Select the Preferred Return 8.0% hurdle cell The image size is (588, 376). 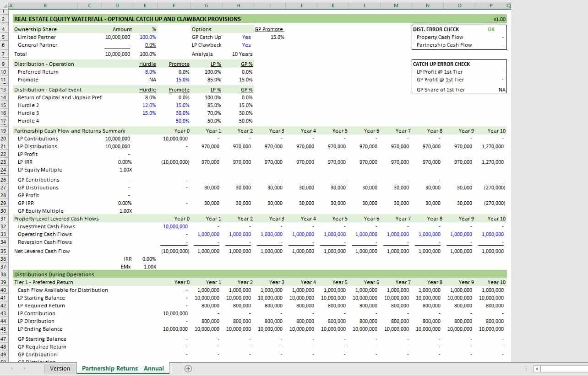click(150, 72)
